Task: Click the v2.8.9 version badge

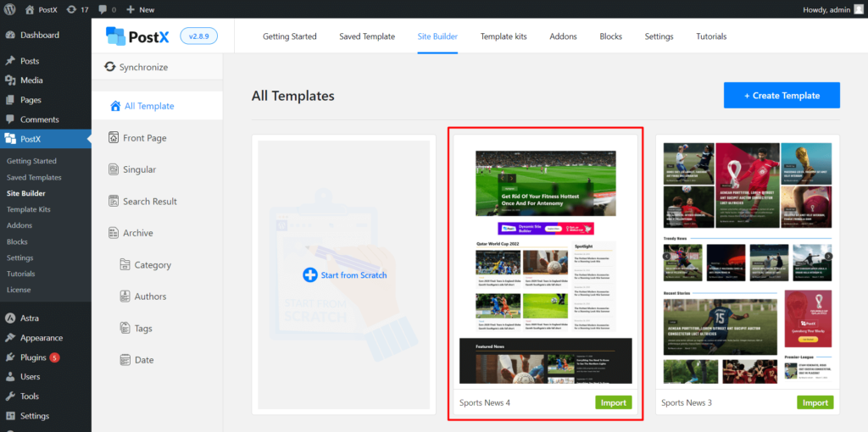Action: [x=198, y=36]
